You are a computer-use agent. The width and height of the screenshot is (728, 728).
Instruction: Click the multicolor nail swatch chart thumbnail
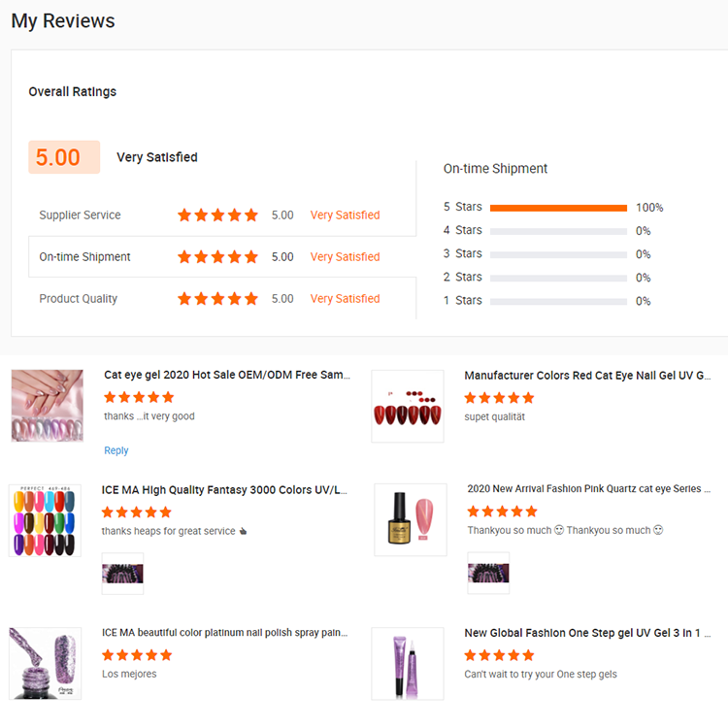45,520
